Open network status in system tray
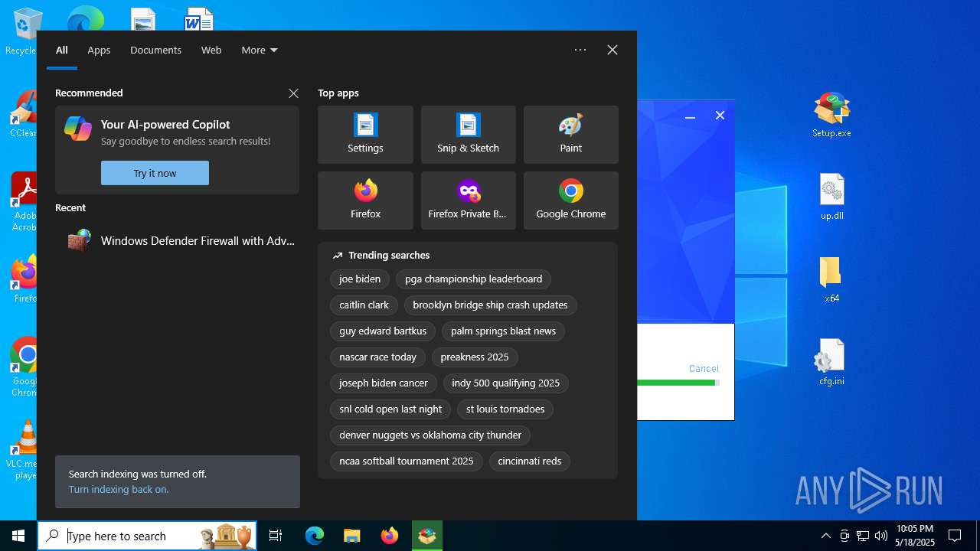 point(863,536)
